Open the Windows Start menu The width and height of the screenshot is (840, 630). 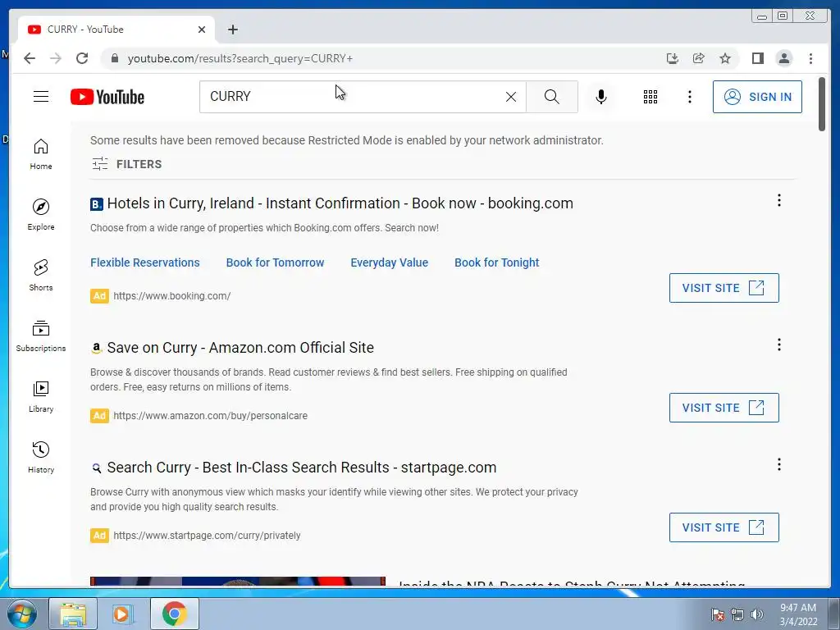[x=22, y=614]
